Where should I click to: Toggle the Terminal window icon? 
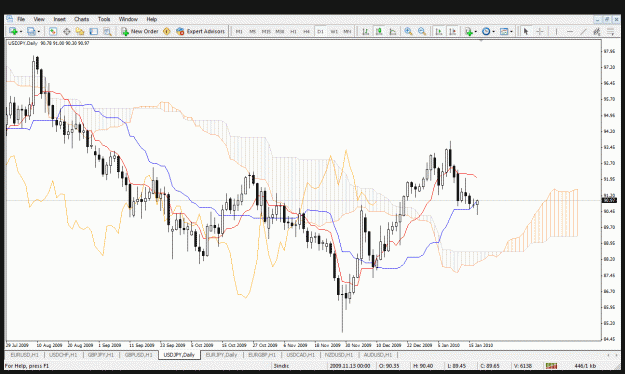click(94, 31)
